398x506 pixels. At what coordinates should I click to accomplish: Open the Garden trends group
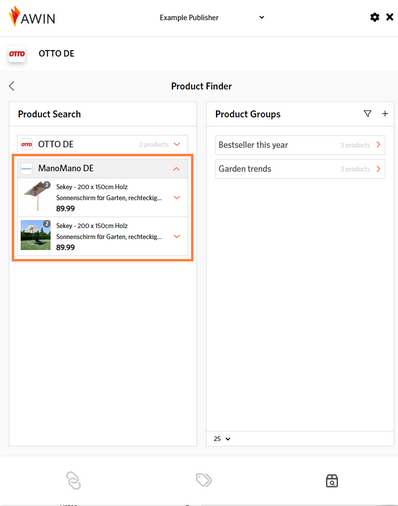(300, 169)
